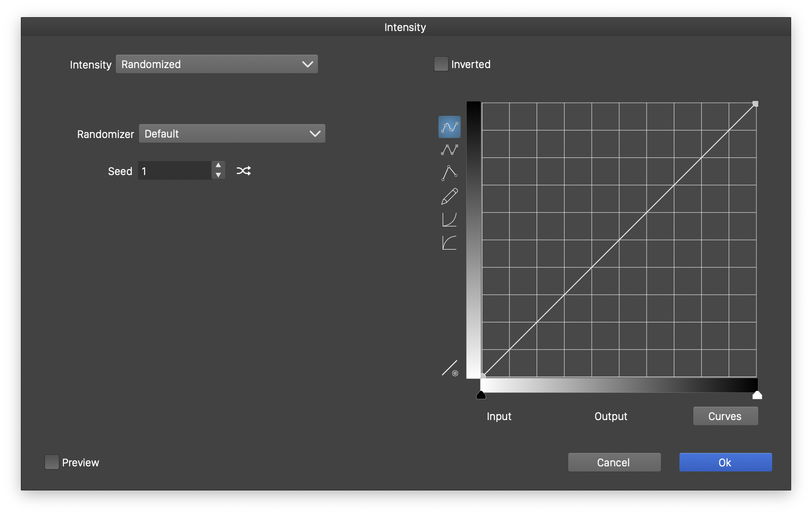Toggle the Preview checkbox

(52, 462)
